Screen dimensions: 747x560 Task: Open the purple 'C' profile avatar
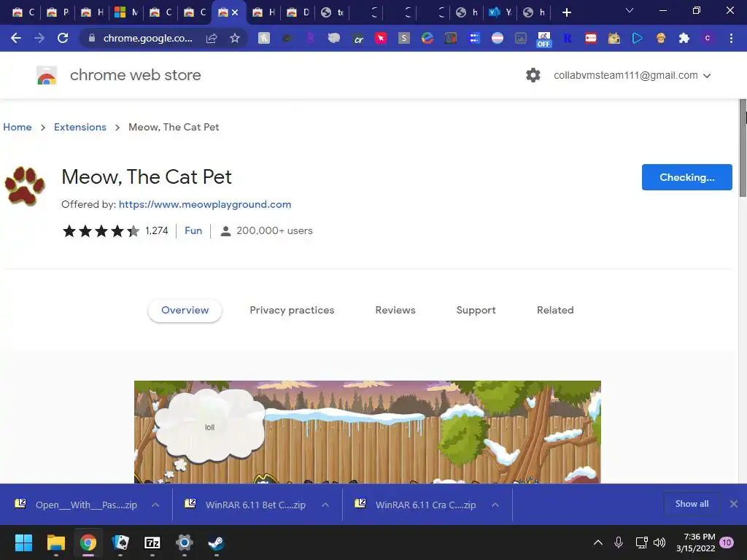click(708, 38)
